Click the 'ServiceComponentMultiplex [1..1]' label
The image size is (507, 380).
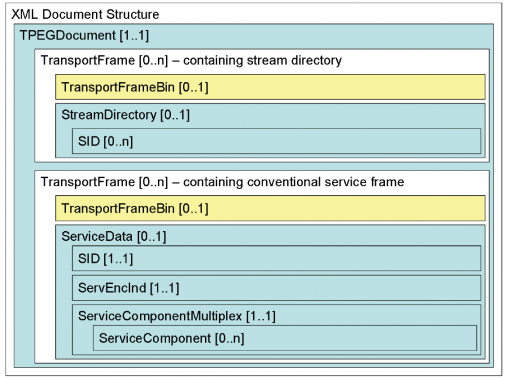(x=177, y=316)
